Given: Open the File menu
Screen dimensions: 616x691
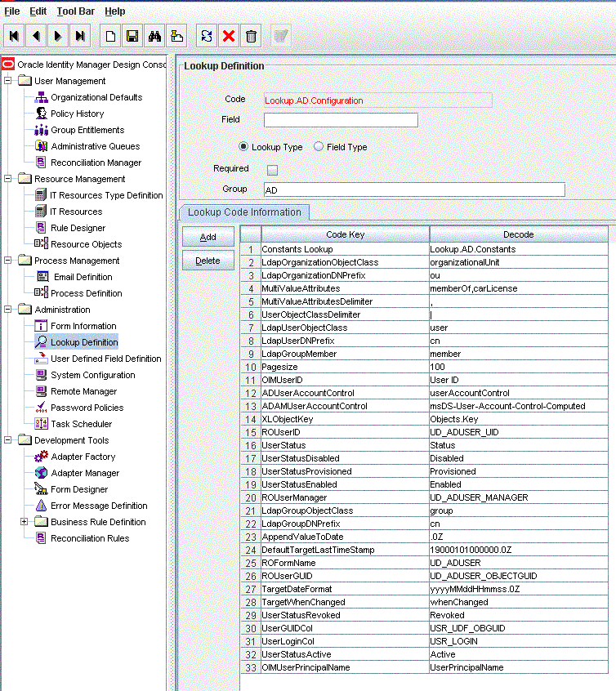Looking at the screenshot, I should [12, 11].
